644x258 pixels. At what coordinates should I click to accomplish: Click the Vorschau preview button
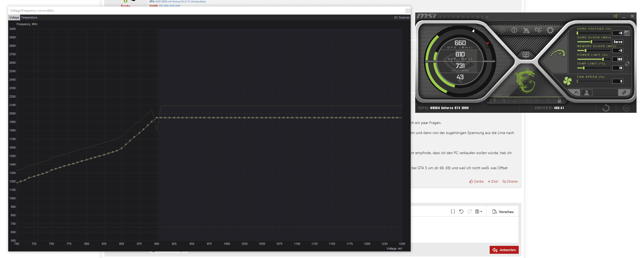(503, 212)
